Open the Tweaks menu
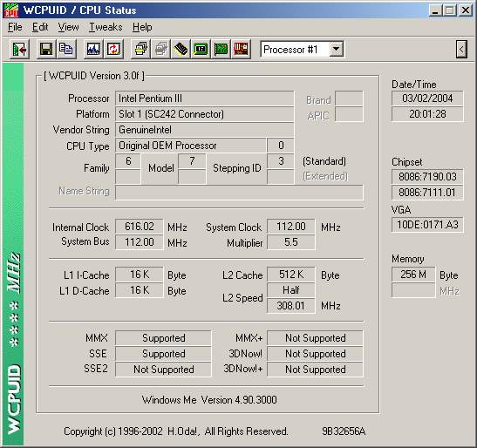The height and width of the screenshot is (448, 477). click(x=106, y=27)
